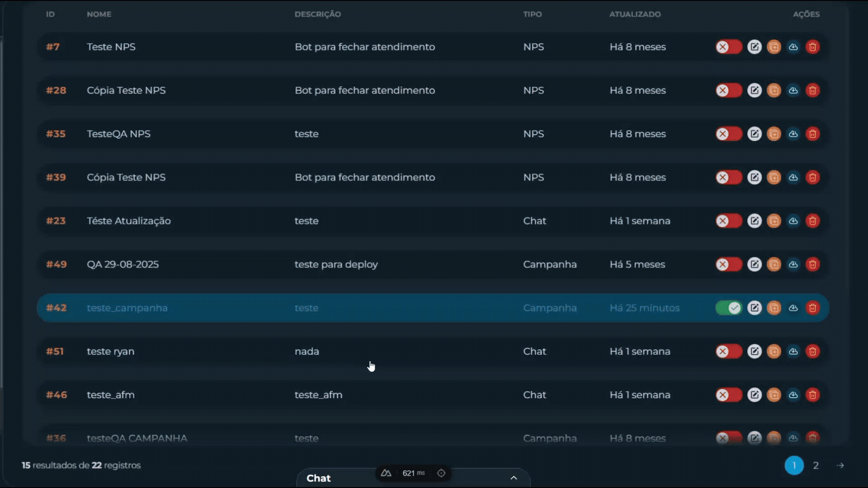
Task: Click 'Téste Atualização' name
Action: pyautogui.click(x=129, y=221)
